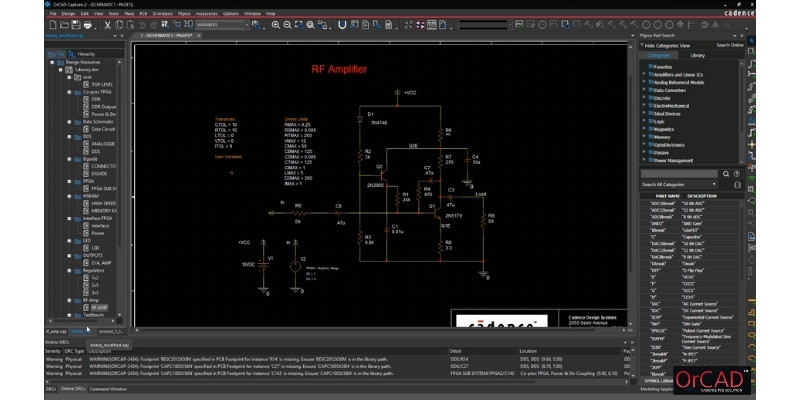Switch to the Hierarchy tab

[87, 53]
